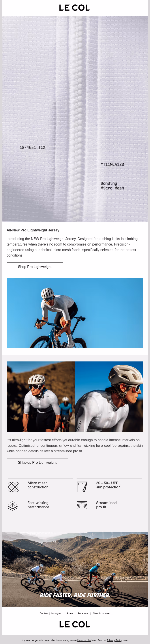Click the close-up side profile helmet photo
The height and width of the screenshot is (644, 150).
pos(109,396)
